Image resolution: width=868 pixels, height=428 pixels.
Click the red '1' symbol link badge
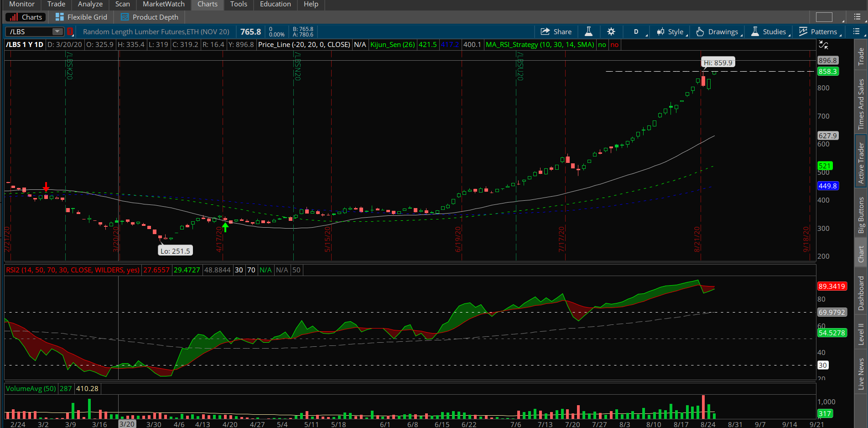click(70, 31)
